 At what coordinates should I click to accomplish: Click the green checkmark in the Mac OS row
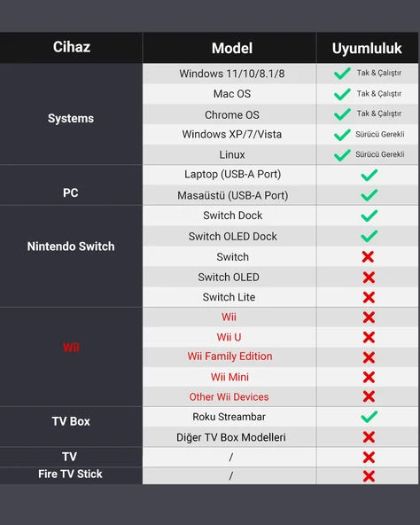pyautogui.click(x=342, y=94)
